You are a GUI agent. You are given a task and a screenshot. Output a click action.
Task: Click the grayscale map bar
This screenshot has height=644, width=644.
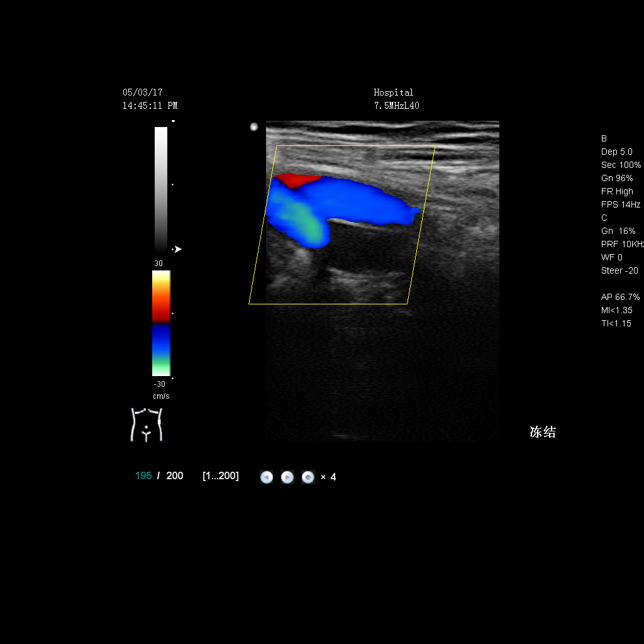(x=161, y=189)
